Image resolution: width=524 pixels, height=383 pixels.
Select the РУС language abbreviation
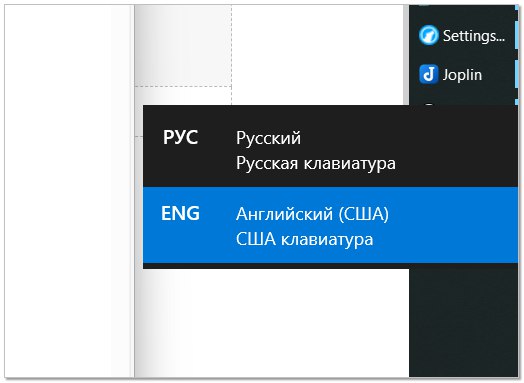coord(180,137)
